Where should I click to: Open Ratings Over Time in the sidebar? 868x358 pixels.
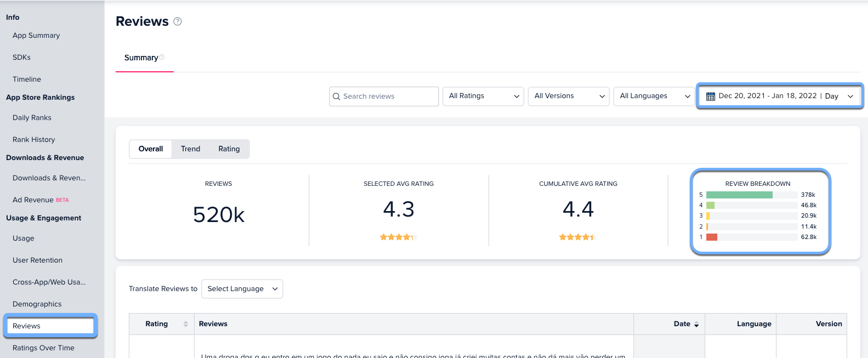click(x=43, y=348)
